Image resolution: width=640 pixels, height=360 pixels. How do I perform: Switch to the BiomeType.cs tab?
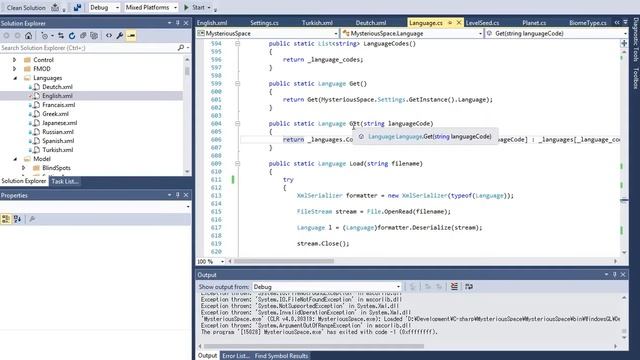click(588, 23)
